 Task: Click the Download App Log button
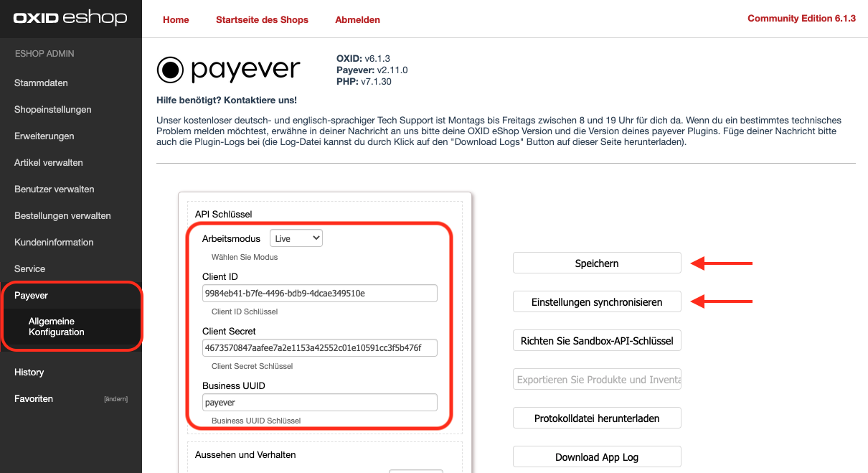pyautogui.click(x=597, y=457)
